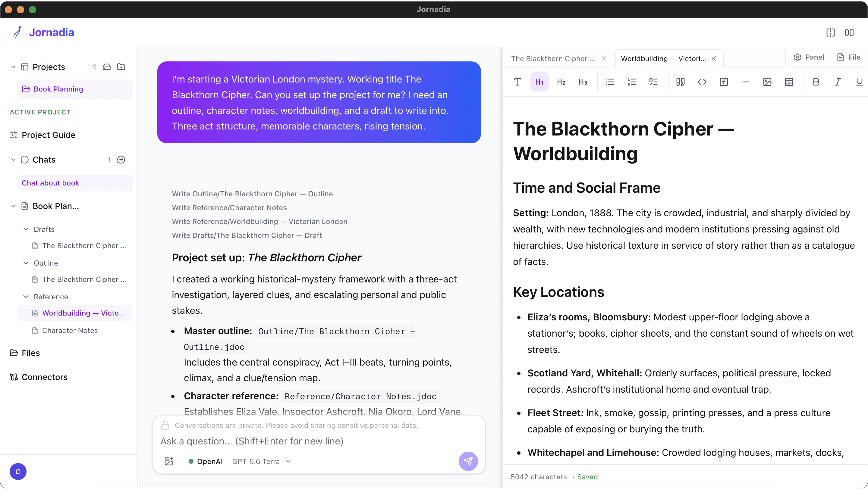Screen dimensions: 868x489
Task: Open the File menu button
Action: [x=848, y=57]
